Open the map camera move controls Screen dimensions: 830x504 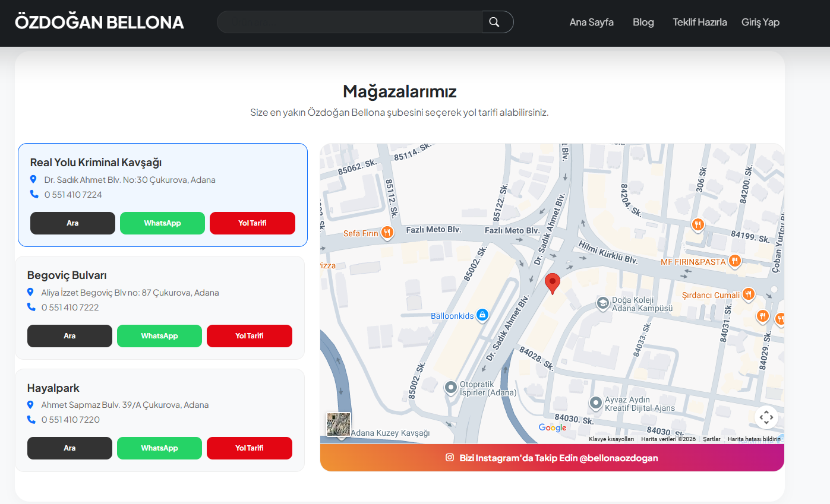click(766, 417)
